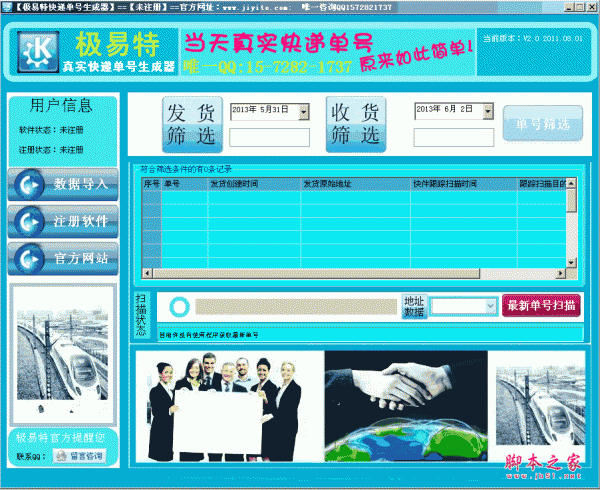The width and height of the screenshot is (600, 490).
Task: Click the table scroll left arrow
Action: [x=147, y=273]
